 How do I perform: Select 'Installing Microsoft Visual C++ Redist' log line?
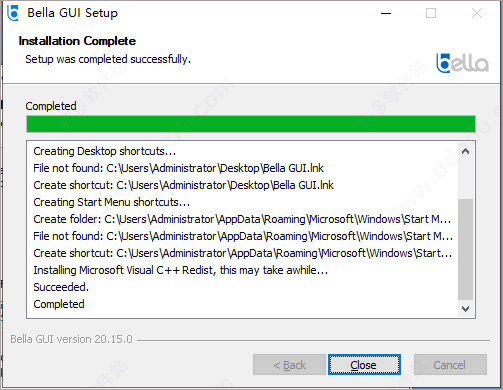point(181,270)
